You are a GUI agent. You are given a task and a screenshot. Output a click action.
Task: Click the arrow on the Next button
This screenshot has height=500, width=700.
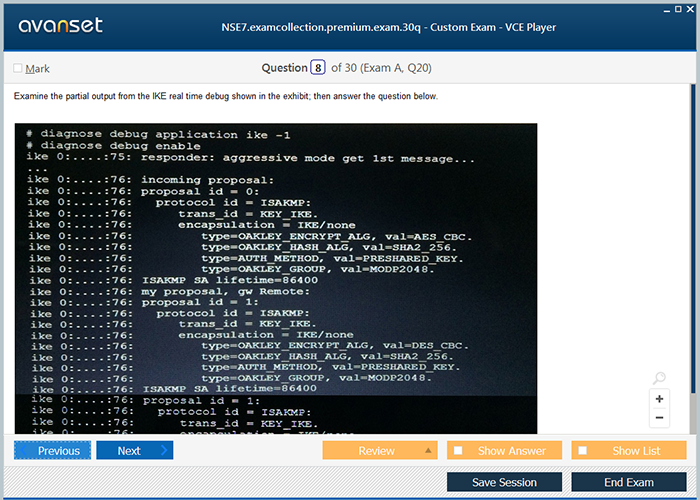163,451
